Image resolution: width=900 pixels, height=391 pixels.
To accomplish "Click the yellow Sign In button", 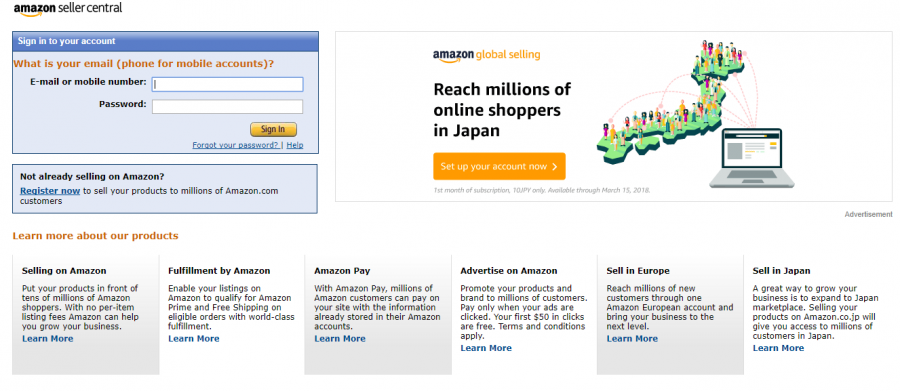I will (273, 129).
